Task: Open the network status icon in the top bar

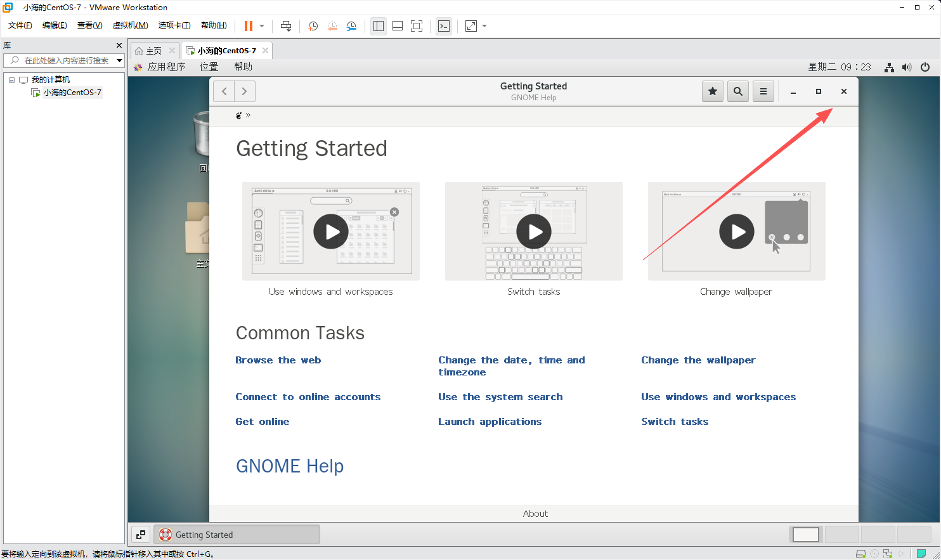Action: (890, 67)
